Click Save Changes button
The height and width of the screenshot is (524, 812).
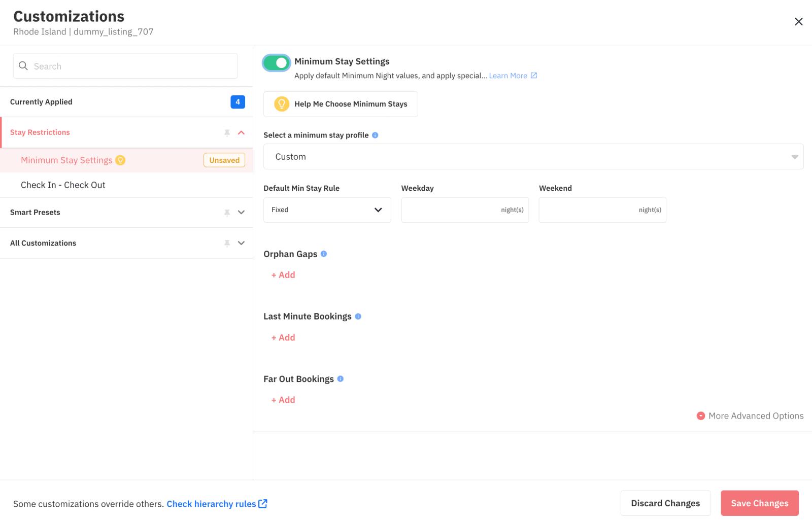(760, 503)
